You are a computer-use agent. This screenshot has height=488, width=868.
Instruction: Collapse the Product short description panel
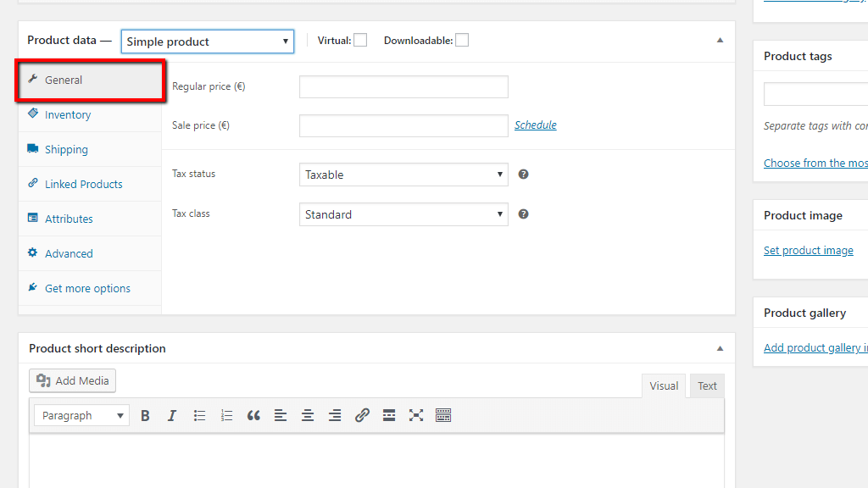(x=720, y=348)
